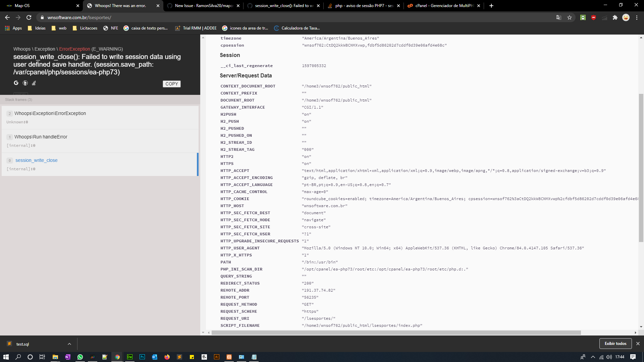
Task: Toggle the bookmark star for this page
Action: 570,17
